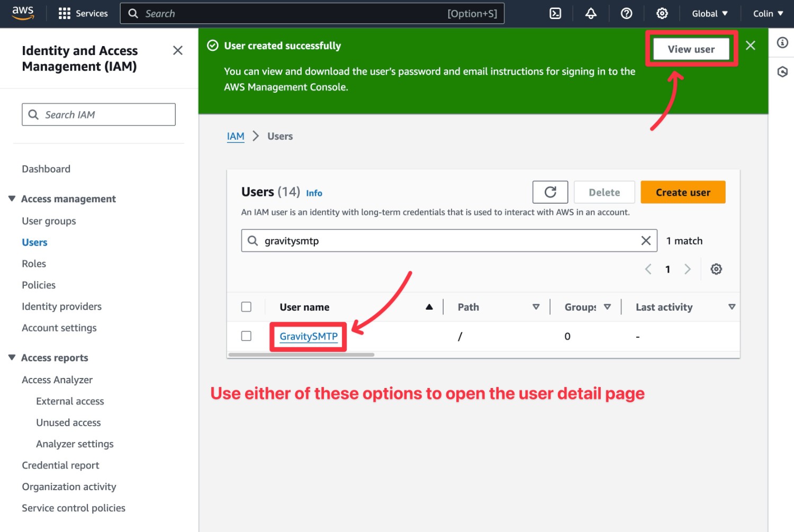
Task: Open the help question mark icon
Action: 626,14
